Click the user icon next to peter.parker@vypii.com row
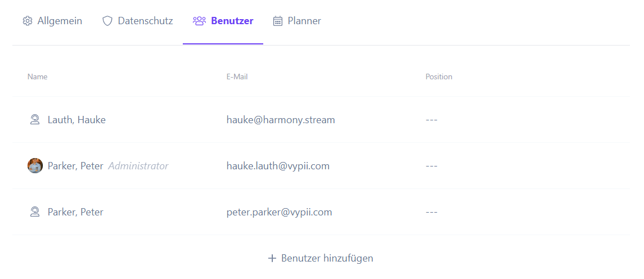Image resolution: width=644 pixels, height=279 pixels. coord(35,211)
